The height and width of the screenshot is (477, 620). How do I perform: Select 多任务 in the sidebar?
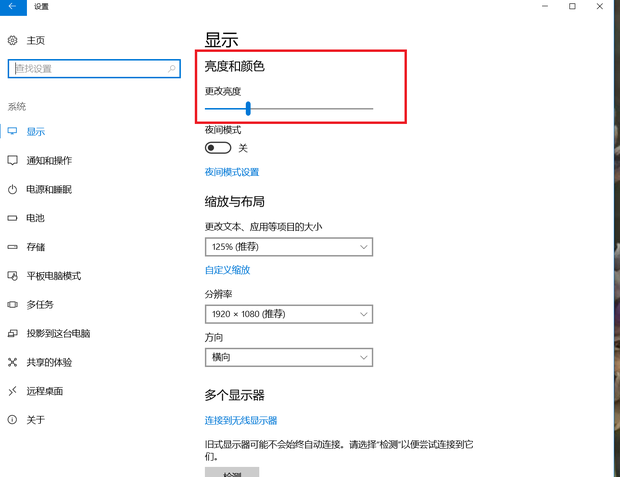point(40,305)
